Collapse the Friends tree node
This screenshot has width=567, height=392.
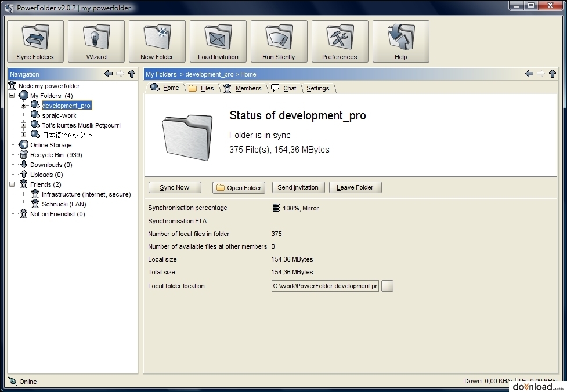coord(12,184)
